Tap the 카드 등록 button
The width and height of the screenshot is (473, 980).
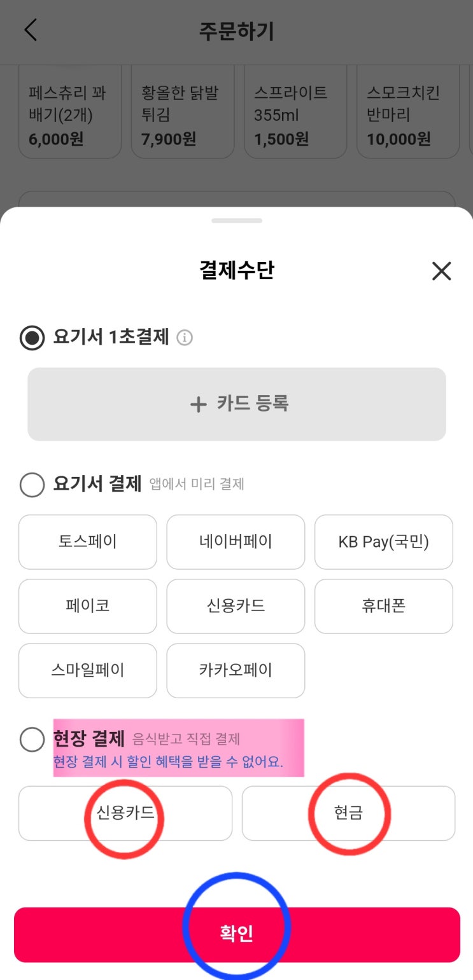(237, 404)
